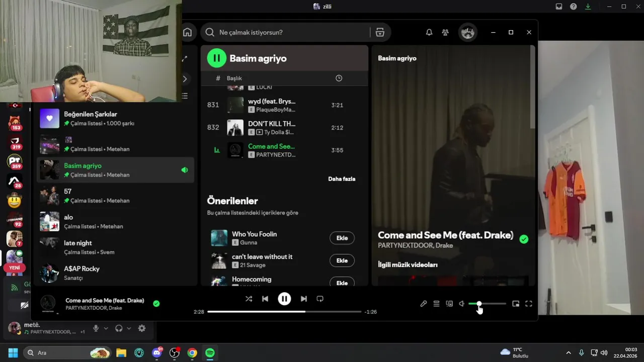Toggle saved checkmark in now-playing bar
Screen dimensions: 644x362
pyautogui.click(x=156, y=304)
